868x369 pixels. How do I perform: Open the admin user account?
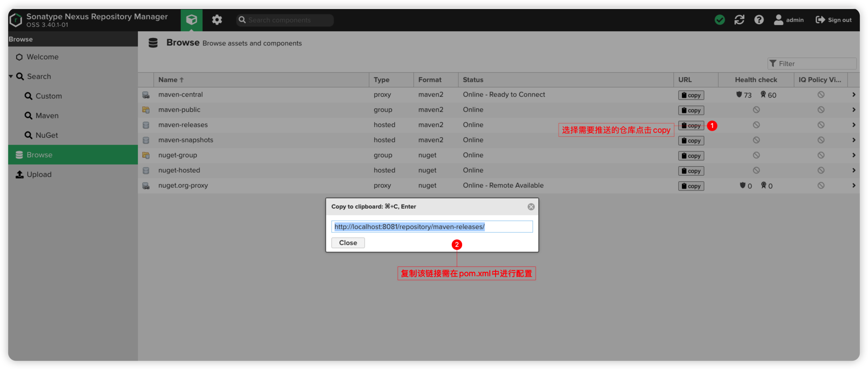[789, 20]
